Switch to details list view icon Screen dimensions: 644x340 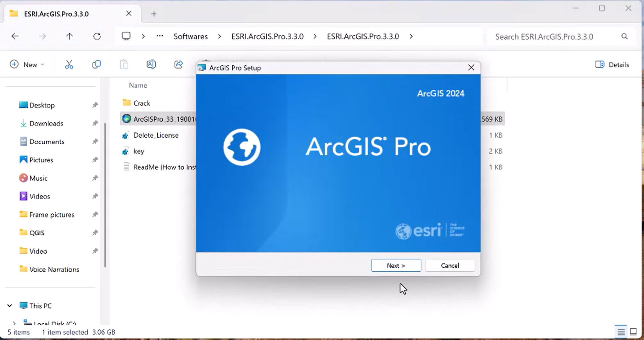pyautogui.click(x=621, y=332)
